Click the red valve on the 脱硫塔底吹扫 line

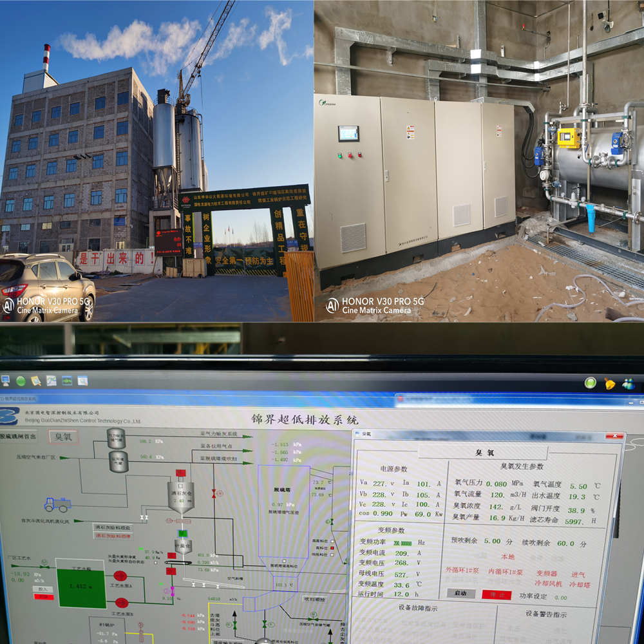[214, 493]
